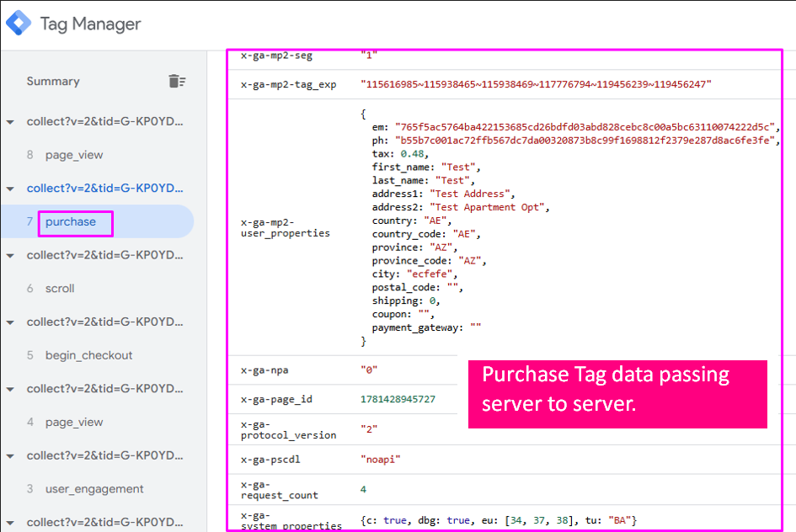This screenshot has width=796, height=532.
Task: Click the tax value 0.48
Action: pos(412,154)
